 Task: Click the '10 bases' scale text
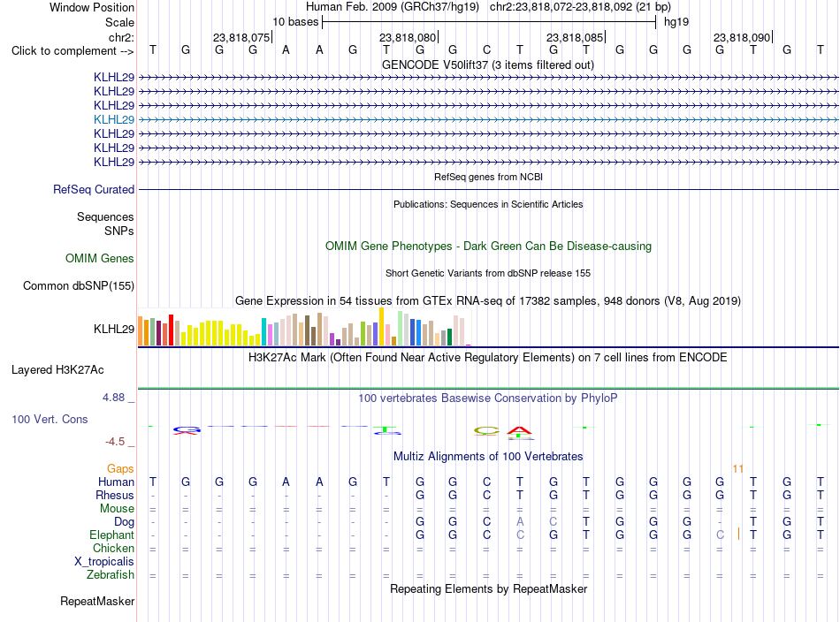coord(295,22)
